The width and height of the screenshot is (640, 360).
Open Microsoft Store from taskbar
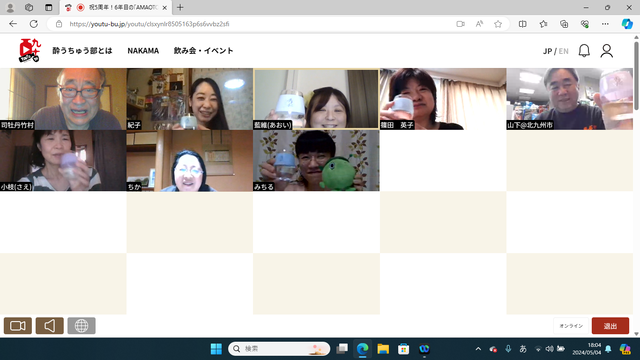(x=404, y=349)
